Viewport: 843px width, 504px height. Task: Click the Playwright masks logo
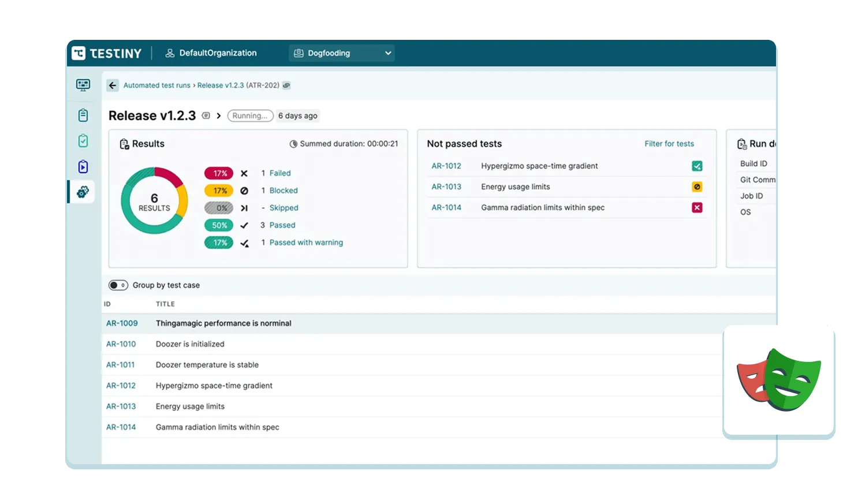[779, 379]
